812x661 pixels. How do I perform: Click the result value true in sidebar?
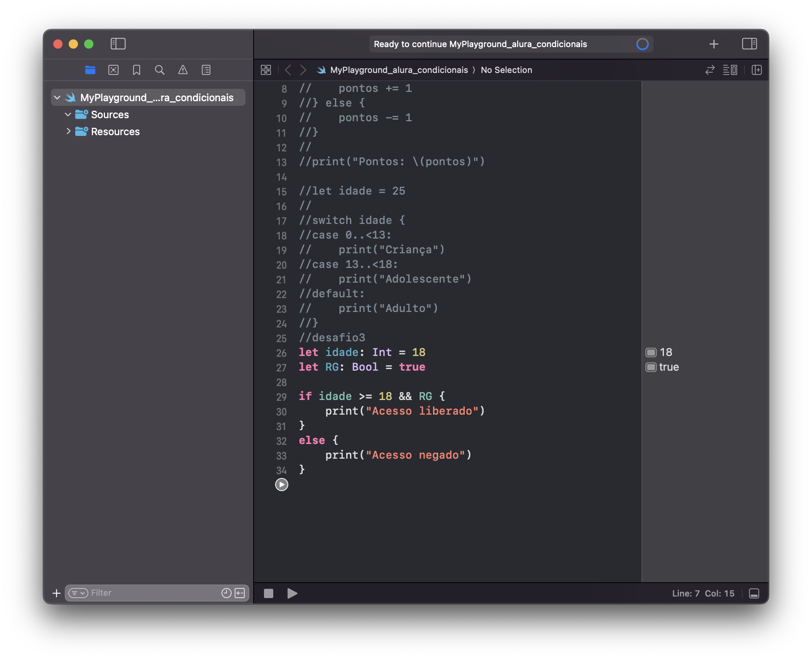pos(669,367)
